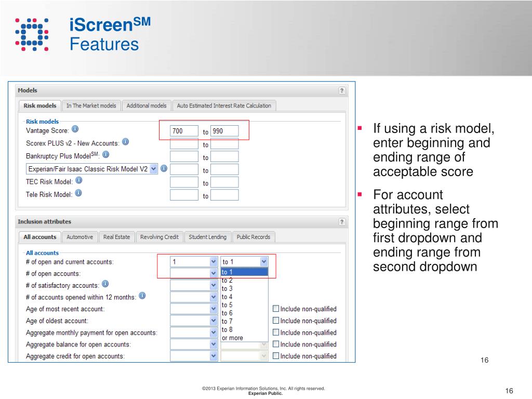Switch to the Risk models tab
Viewport: 532px width, 399px height.
39,106
